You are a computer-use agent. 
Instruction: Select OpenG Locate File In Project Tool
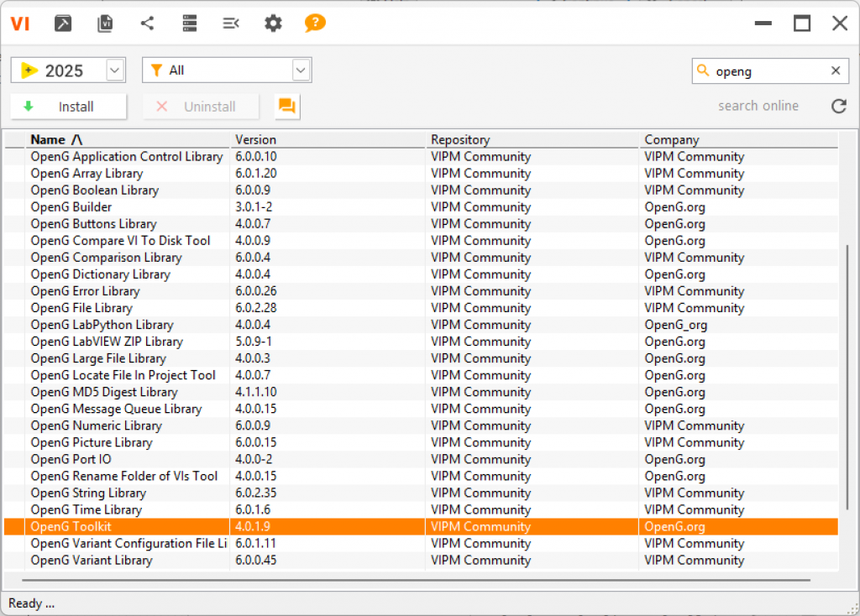pyautogui.click(x=422, y=375)
